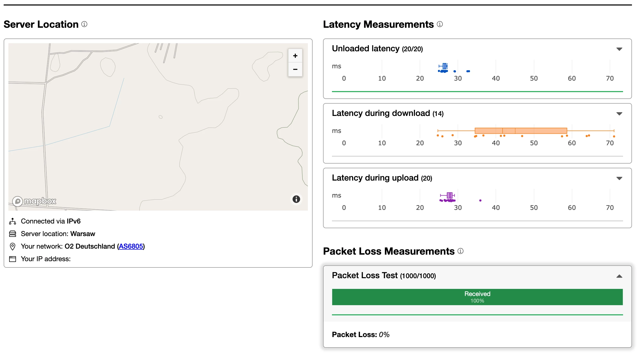Screen dimensions: 644x358
Task: Click the Unloaded latency title
Action: 365,49
